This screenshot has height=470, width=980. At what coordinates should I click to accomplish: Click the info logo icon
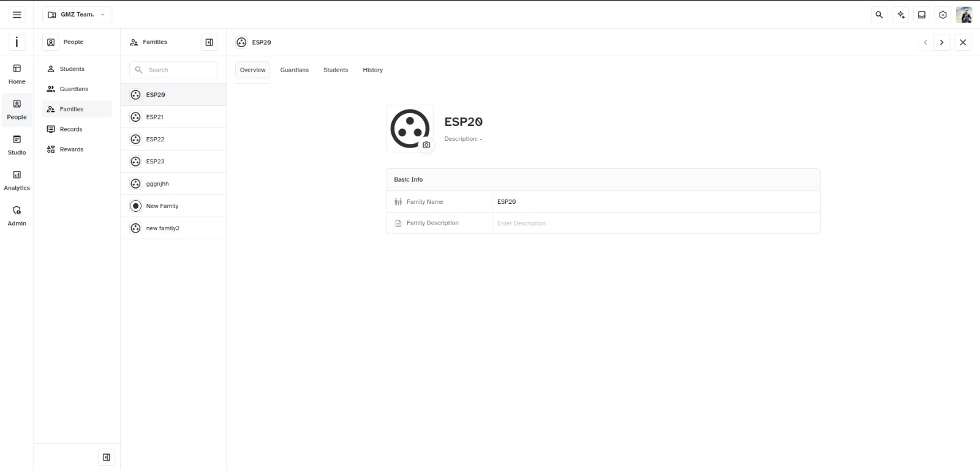click(17, 42)
